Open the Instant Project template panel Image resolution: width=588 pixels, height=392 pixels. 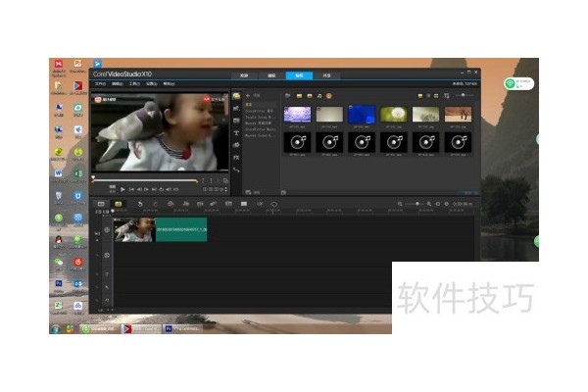pos(236,109)
